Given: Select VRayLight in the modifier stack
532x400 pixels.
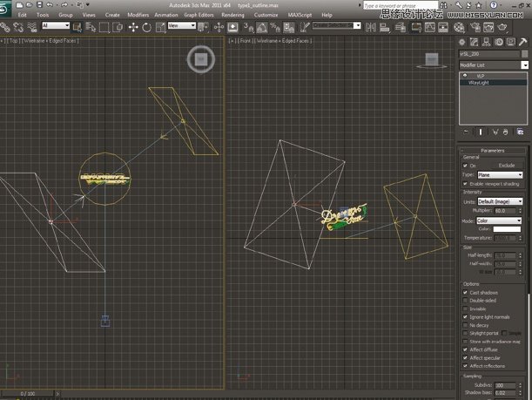Looking at the screenshot, I should coord(480,83).
